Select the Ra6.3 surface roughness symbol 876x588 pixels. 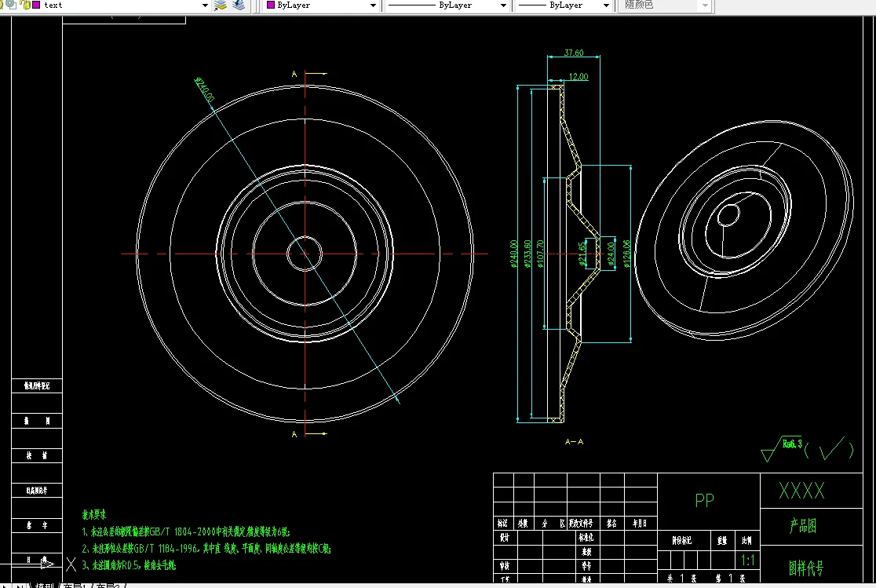click(x=782, y=448)
